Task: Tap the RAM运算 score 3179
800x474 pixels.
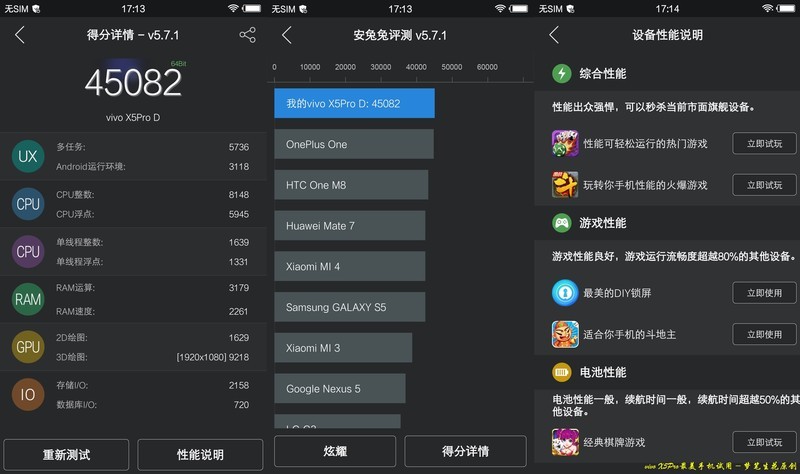Action: pos(239,288)
